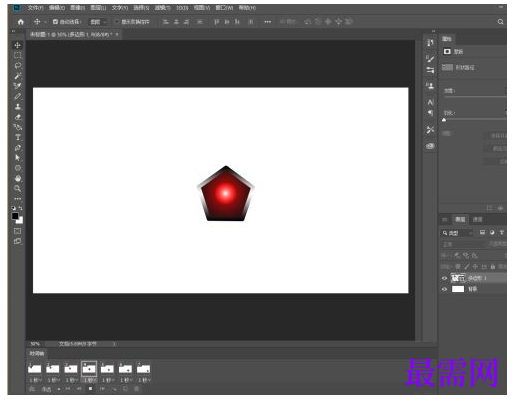Click the black foreground color swatch
Viewport: 517px width, 404px height.
(15, 216)
